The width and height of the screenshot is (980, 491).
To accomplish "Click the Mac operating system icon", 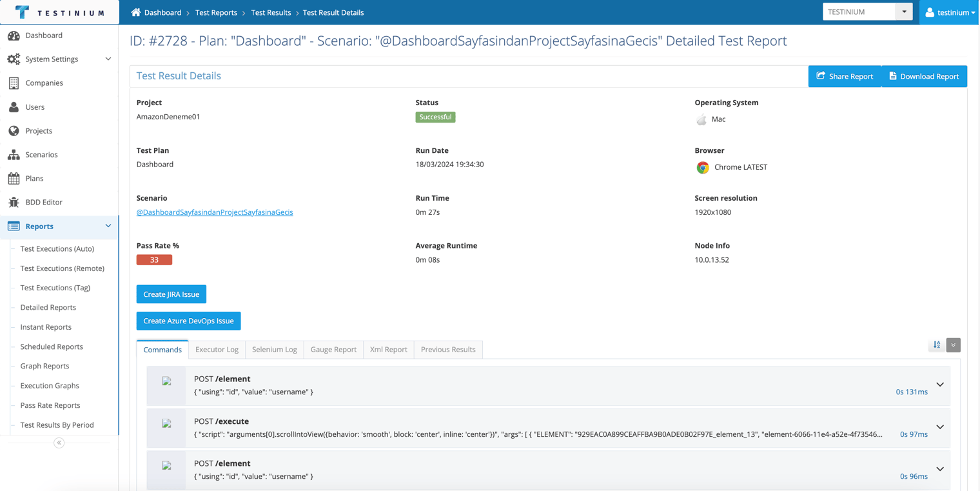I will (x=701, y=119).
